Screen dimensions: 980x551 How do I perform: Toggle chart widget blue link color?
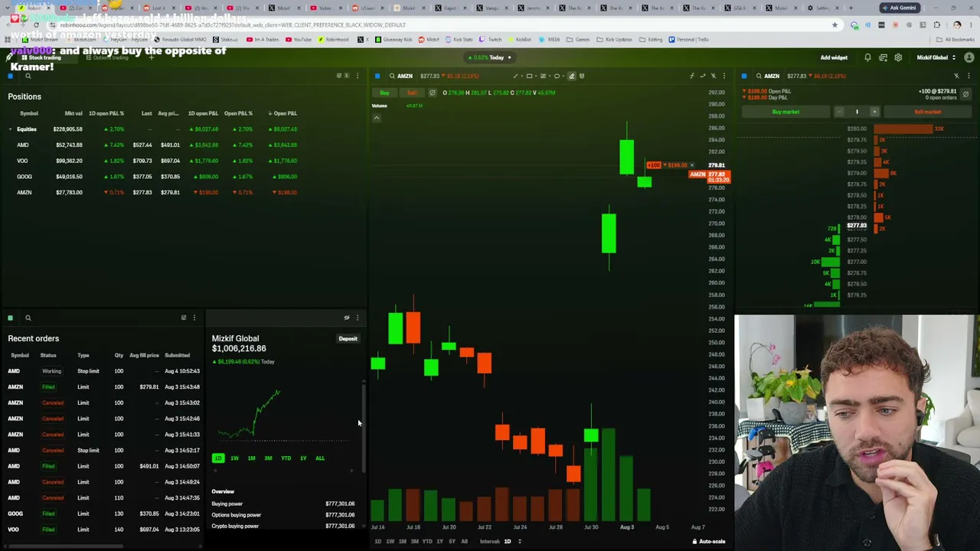(377, 76)
